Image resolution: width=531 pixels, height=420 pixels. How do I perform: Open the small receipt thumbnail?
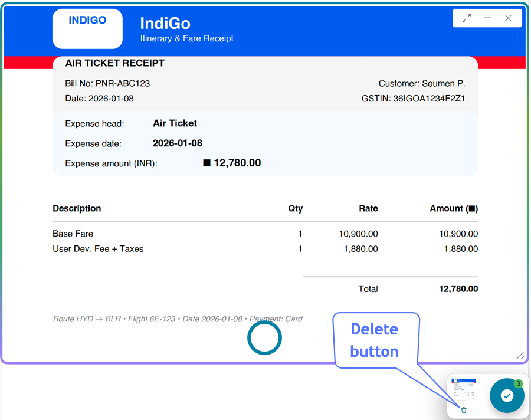(x=464, y=389)
